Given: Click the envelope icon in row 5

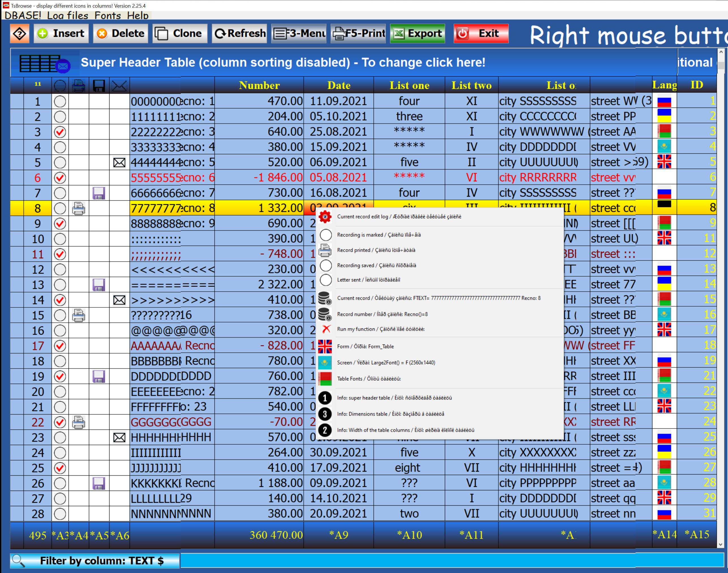Looking at the screenshot, I should [x=119, y=163].
